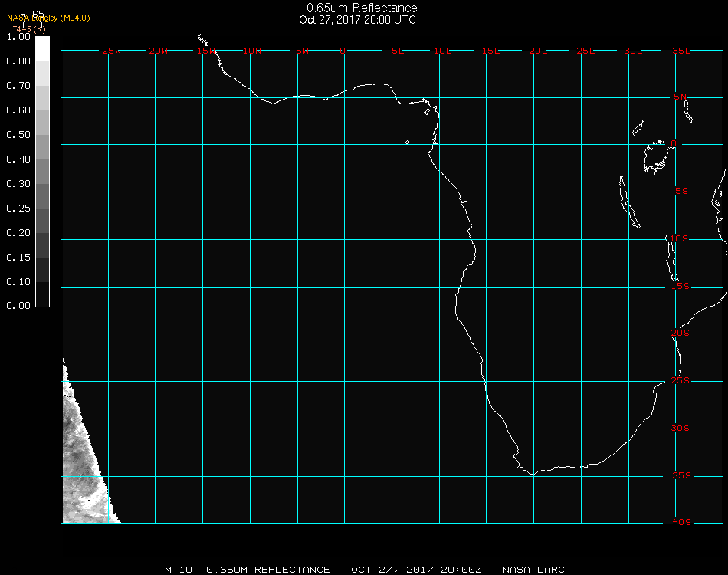Click the 15W longitude label
Viewport: 728px width, 575px height.
coord(205,51)
